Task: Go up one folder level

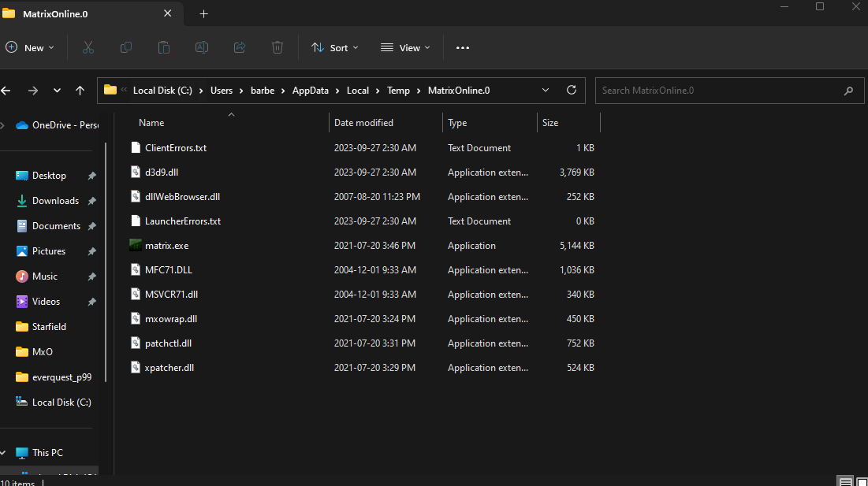Action: tap(80, 91)
